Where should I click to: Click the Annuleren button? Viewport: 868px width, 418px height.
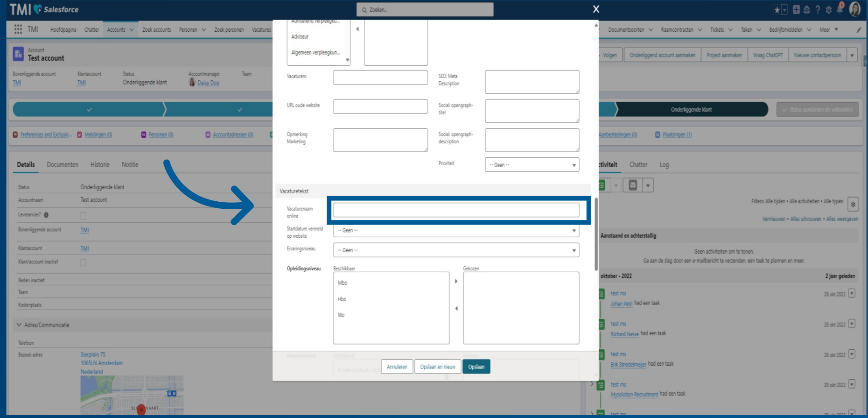click(x=397, y=367)
